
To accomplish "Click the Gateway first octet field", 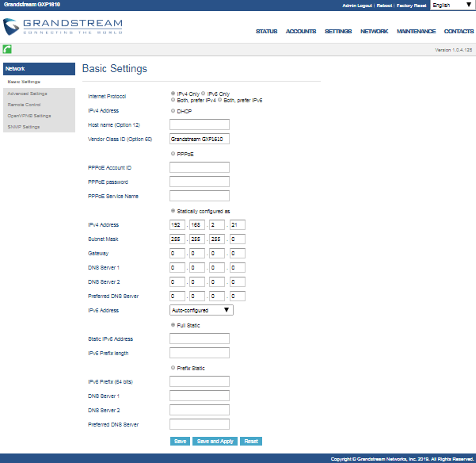I will click(x=177, y=254).
